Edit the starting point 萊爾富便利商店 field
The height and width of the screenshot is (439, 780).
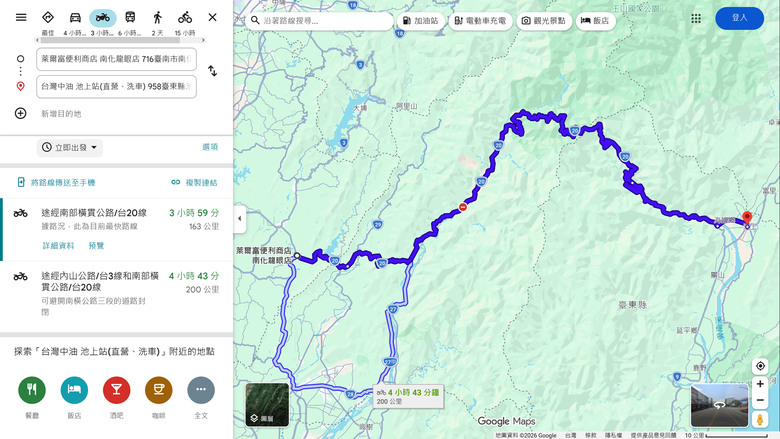(116, 59)
